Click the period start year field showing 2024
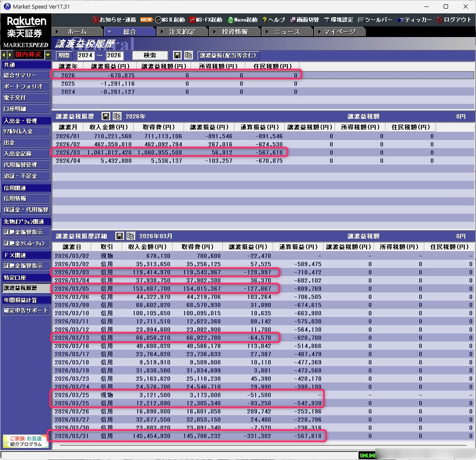 (x=85, y=56)
